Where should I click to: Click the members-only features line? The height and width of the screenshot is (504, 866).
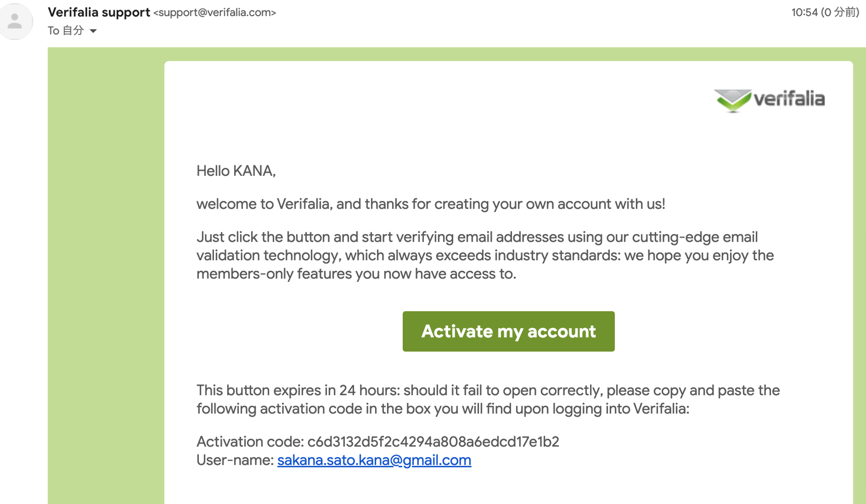pos(356,274)
